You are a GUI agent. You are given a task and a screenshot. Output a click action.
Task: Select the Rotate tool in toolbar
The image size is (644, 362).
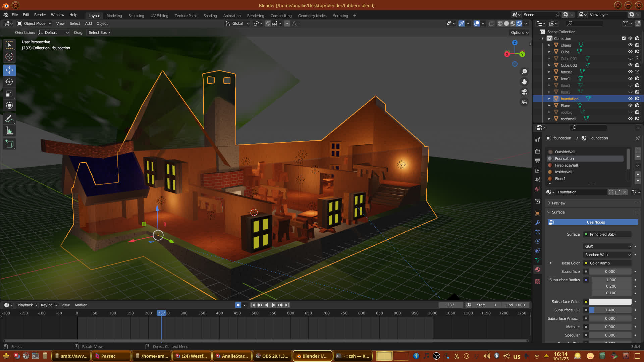[9, 82]
